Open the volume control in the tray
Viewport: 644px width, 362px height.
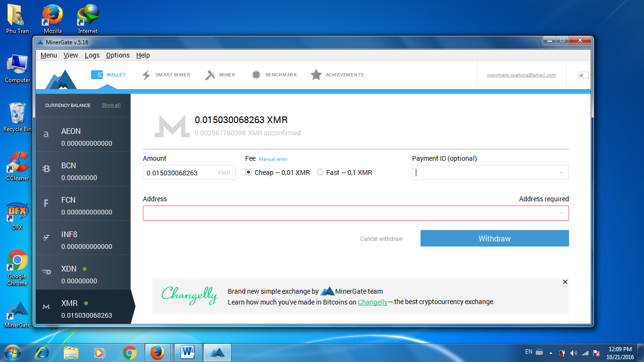pyautogui.click(x=573, y=353)
